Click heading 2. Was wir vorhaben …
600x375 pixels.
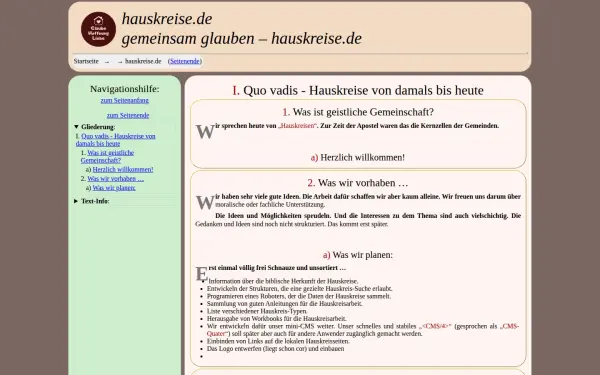click(x=358, y=183)
